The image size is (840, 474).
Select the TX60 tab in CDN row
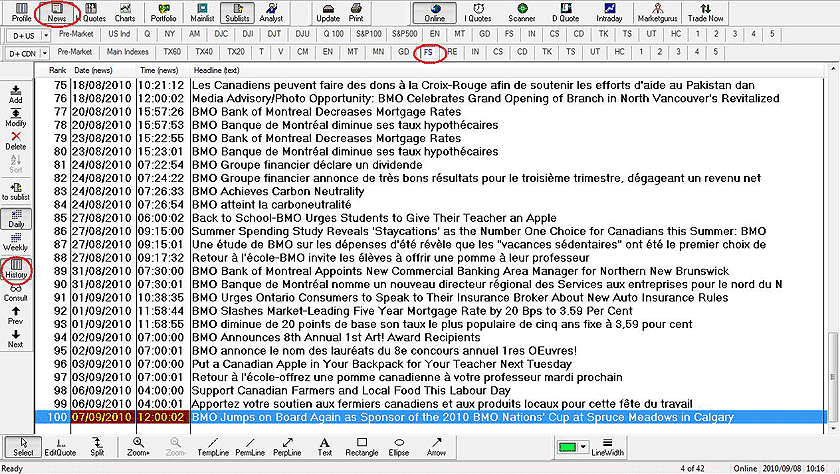(172, 52)
